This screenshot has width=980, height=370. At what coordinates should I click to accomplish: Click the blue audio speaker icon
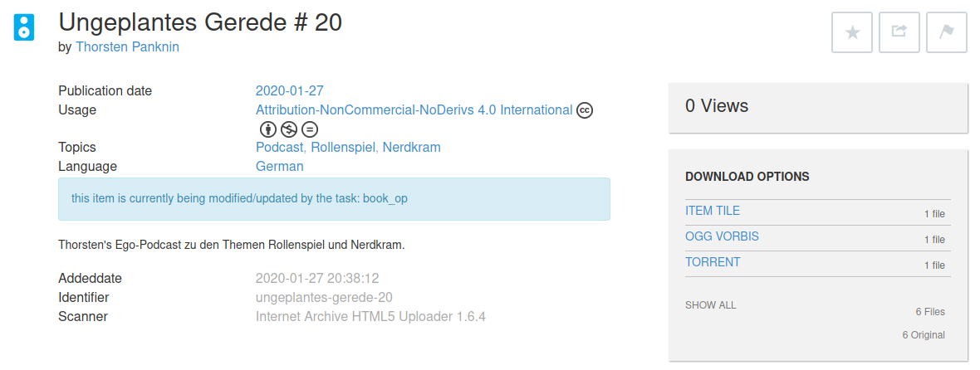tap(24, 27)
